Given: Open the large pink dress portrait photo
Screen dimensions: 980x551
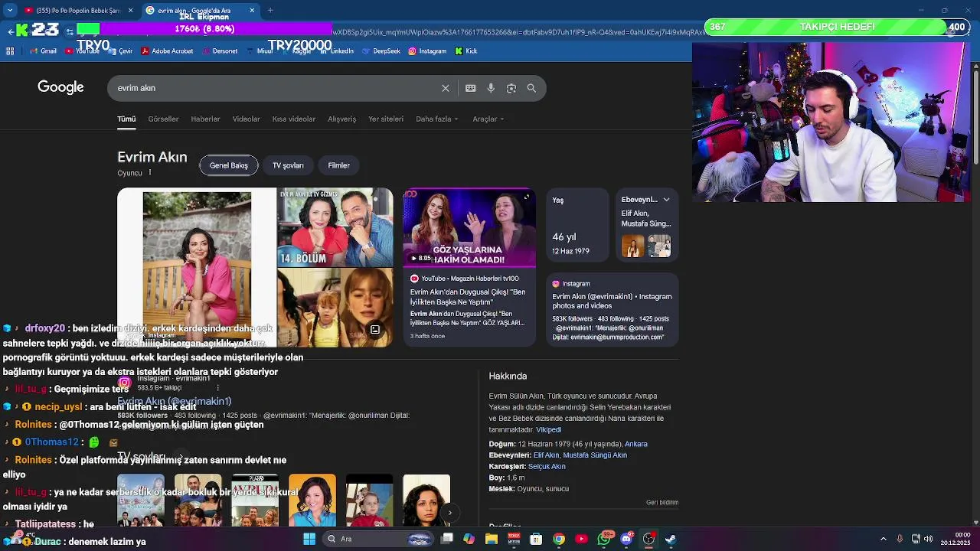Looking at the screenshot, I should click(197, 268).
